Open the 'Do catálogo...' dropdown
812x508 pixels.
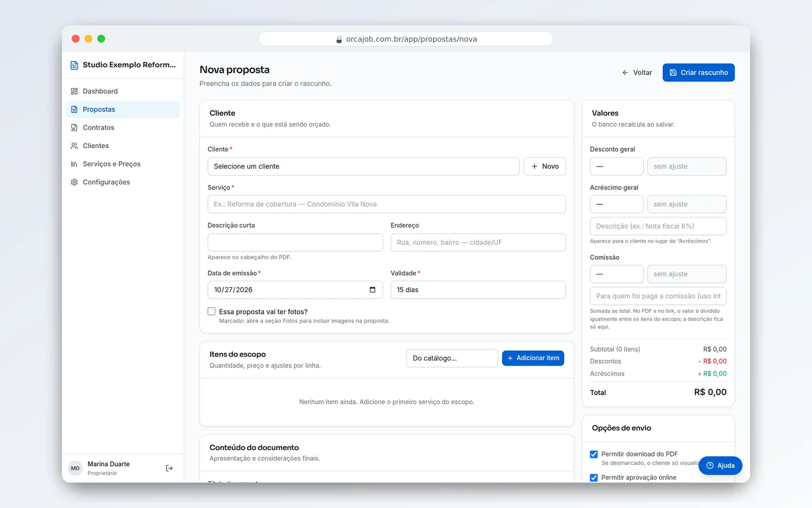[452, 358]
